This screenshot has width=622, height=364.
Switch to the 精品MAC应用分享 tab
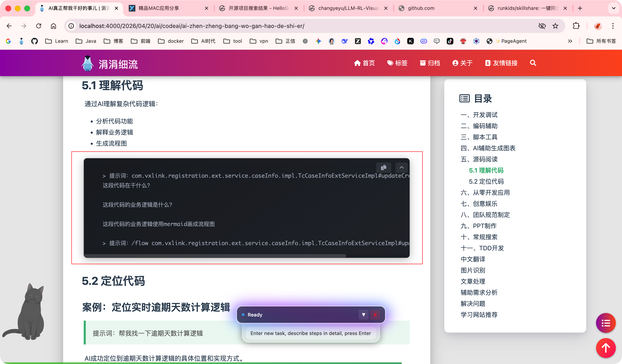click(x=159, y=8)
